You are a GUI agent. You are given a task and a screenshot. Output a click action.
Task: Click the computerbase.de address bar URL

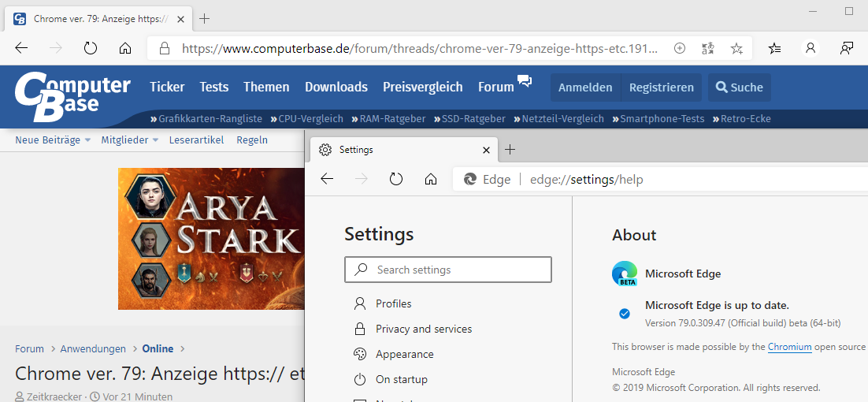click(419, 48)
